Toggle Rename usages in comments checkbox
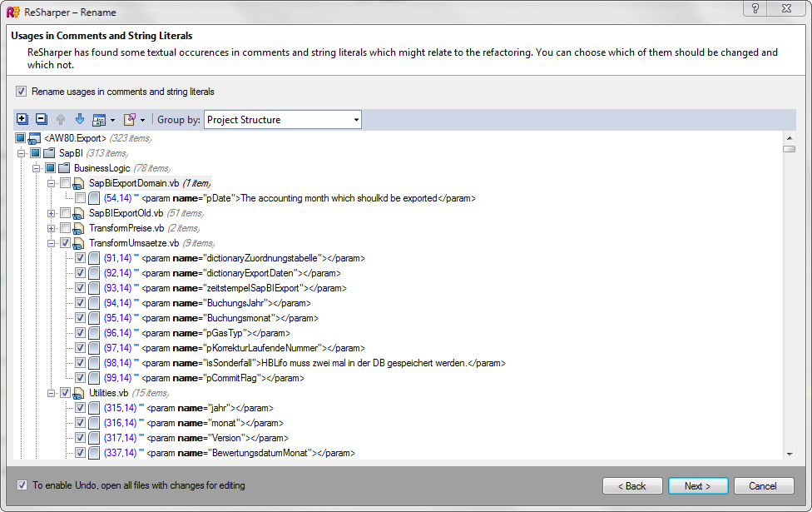812x512 pixels. click(x=21, y=92)
